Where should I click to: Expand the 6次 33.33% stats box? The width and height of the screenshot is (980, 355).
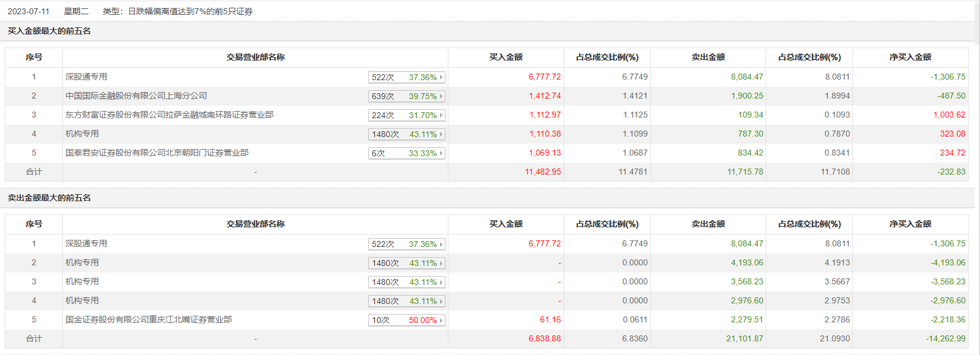(406, 153)
